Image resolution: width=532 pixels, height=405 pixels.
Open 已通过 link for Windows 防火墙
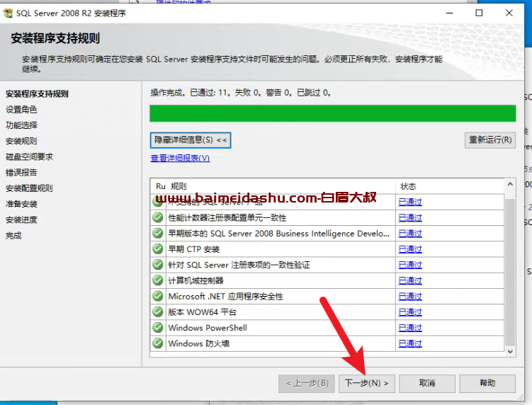tap(410, 343)
